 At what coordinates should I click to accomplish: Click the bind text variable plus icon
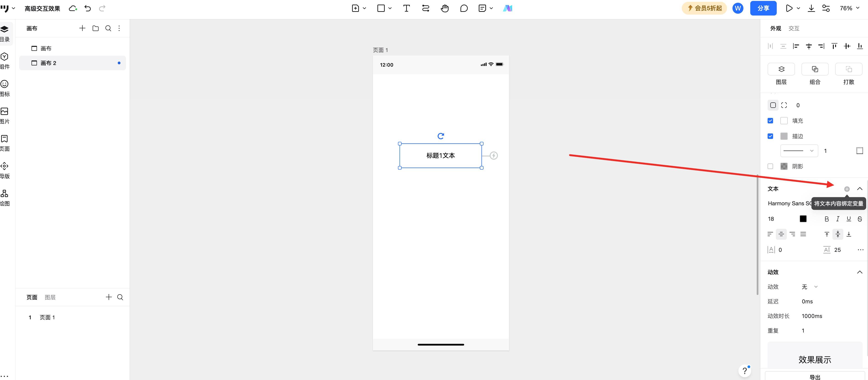pos(847,189)
